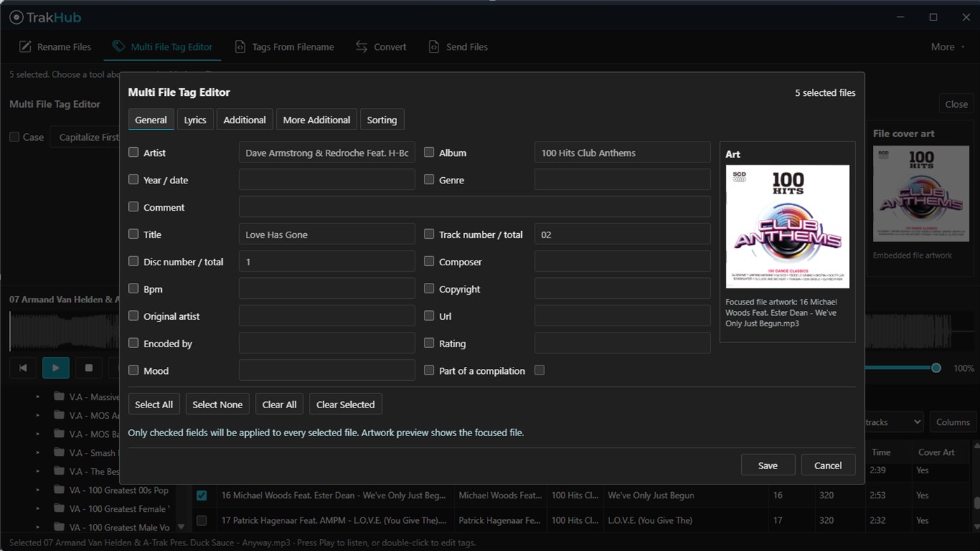Click the Stop playback button
Screen dimensions: 980x551
[x=89, y=368]
